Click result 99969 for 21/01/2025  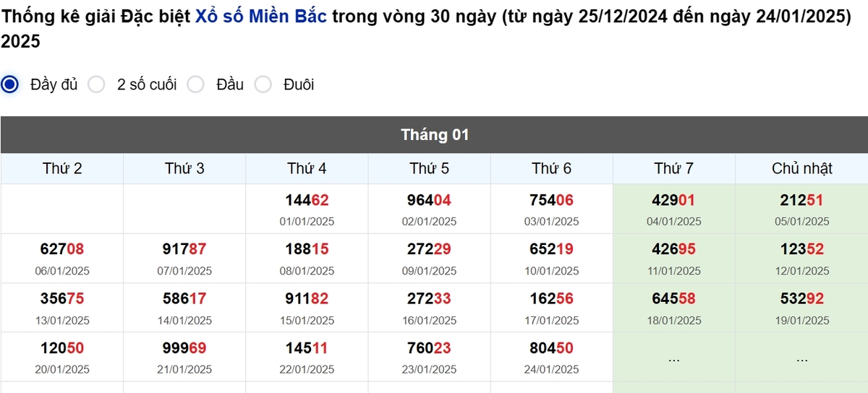pyautogui.click(x=184, y=348)
